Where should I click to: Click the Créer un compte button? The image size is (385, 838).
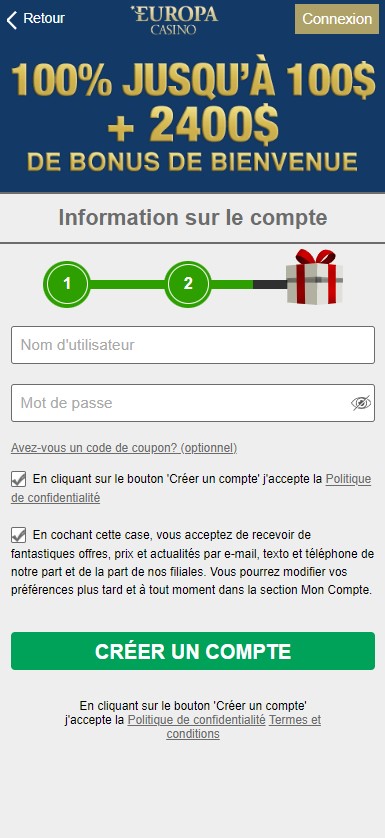coord(193,651)
